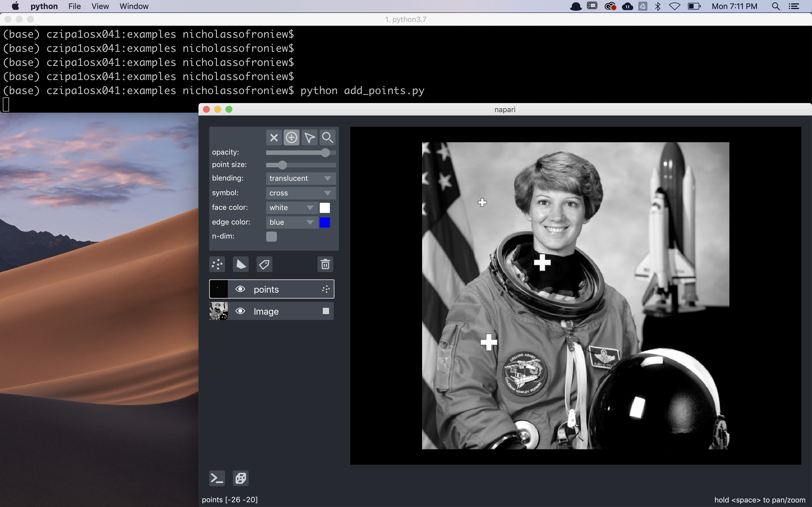Select the scatter points tool
This screenshot has width=812, height=507.
pyautogui.click(x=217, y=264)
